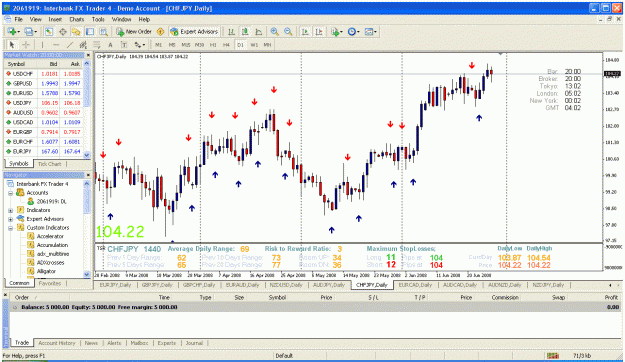
Task: Open the Data Window crosshair-circle icon
Action: 63,31
